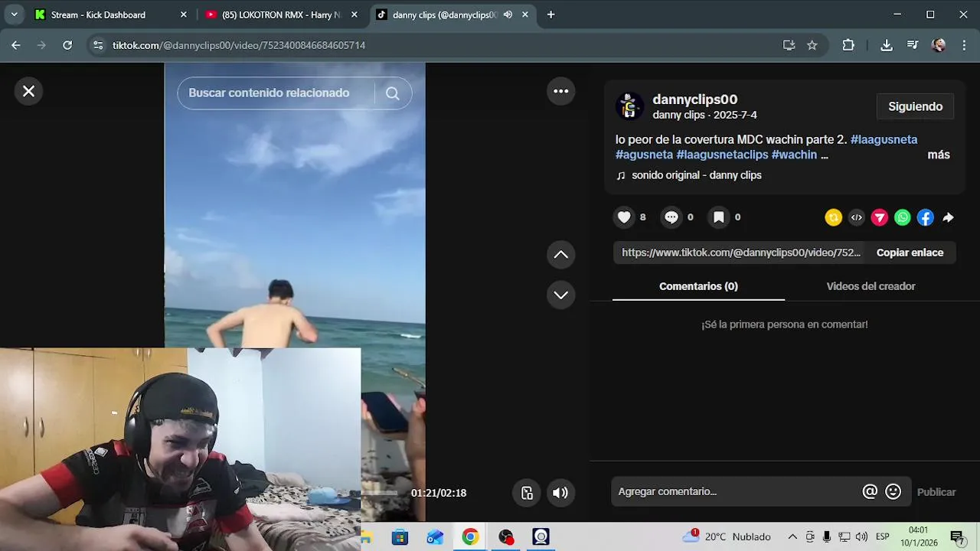Mute the danny clips tab with its speaker icon
The width and height of the screenshot is (980, 551).
pyautogui.click(x=508, y=15)
